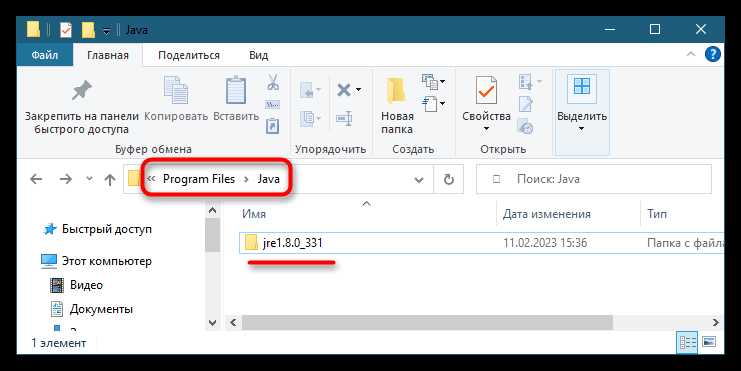The image size is (741, 371).
Task: Pin folder with Закрепить на панели быстрого доступа
Action: 81,106
